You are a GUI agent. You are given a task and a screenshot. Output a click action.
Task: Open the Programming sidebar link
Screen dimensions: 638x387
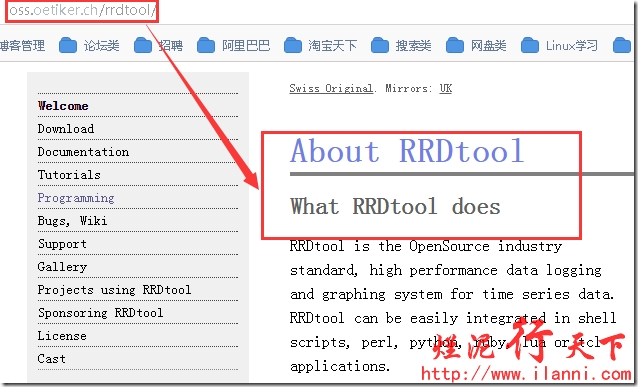(x=76, y=198)
